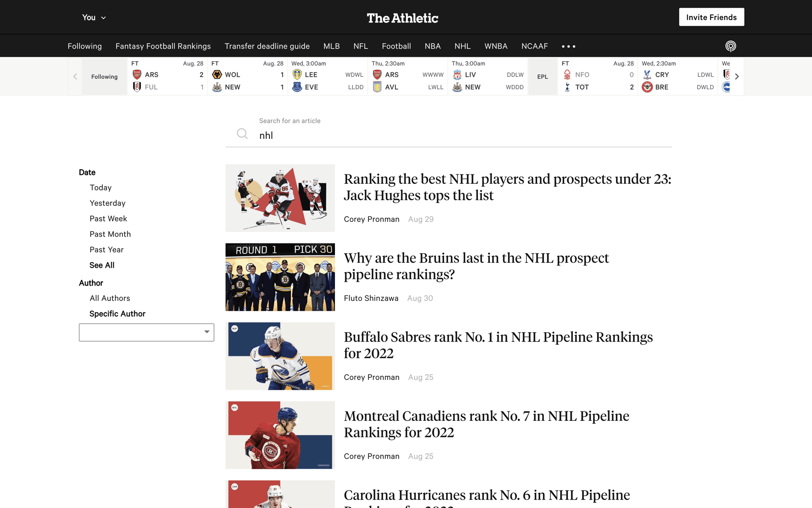812x508 pixels.
Task: Go to the MLB section
Action: (x=332, y=46)
